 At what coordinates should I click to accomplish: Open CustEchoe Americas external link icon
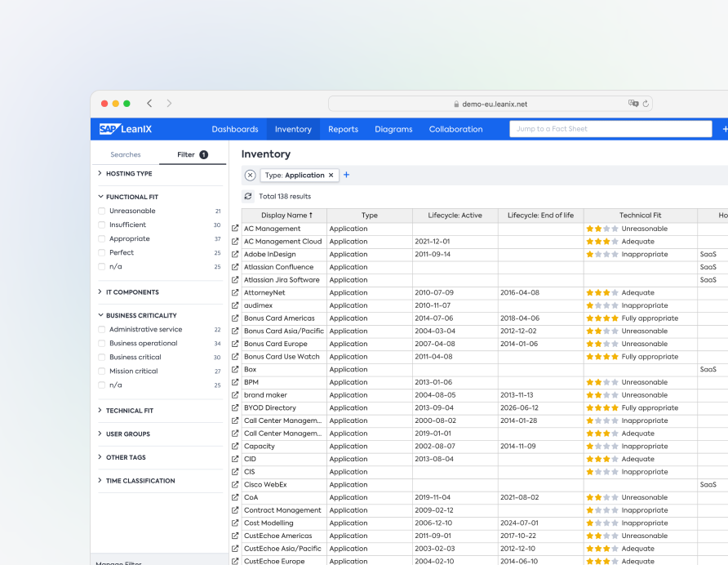coord(235,536)
